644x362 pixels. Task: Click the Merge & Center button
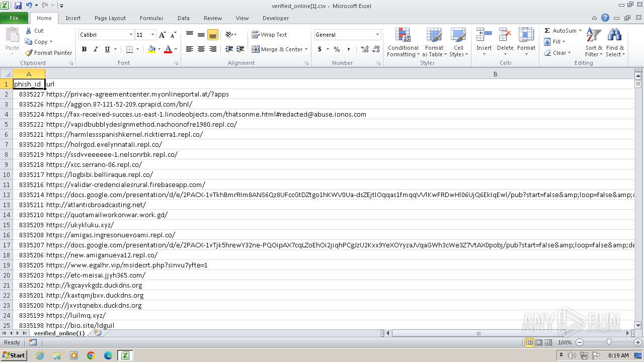tap(277, 49)
